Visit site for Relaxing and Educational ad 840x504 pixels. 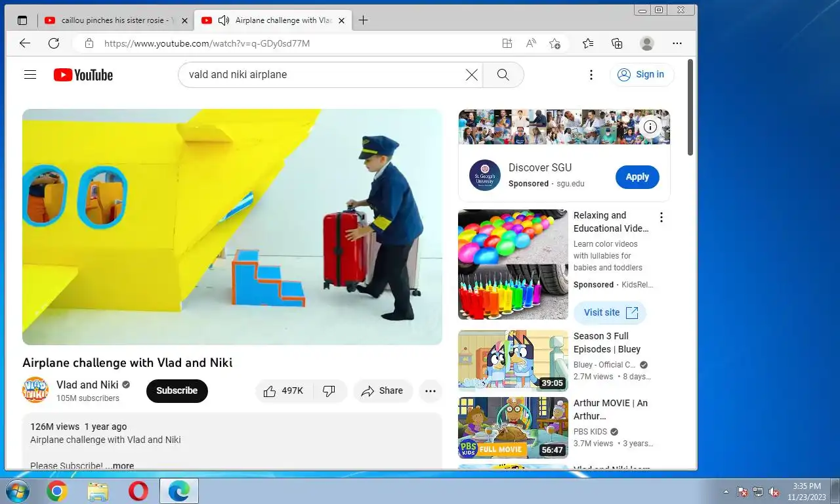click(610, 312)
